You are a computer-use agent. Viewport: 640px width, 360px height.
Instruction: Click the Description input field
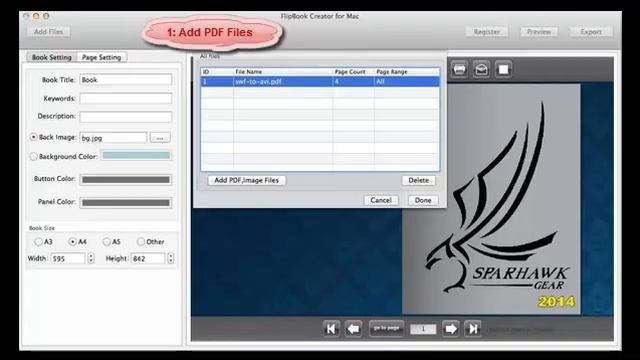click(x=126, y=117)
